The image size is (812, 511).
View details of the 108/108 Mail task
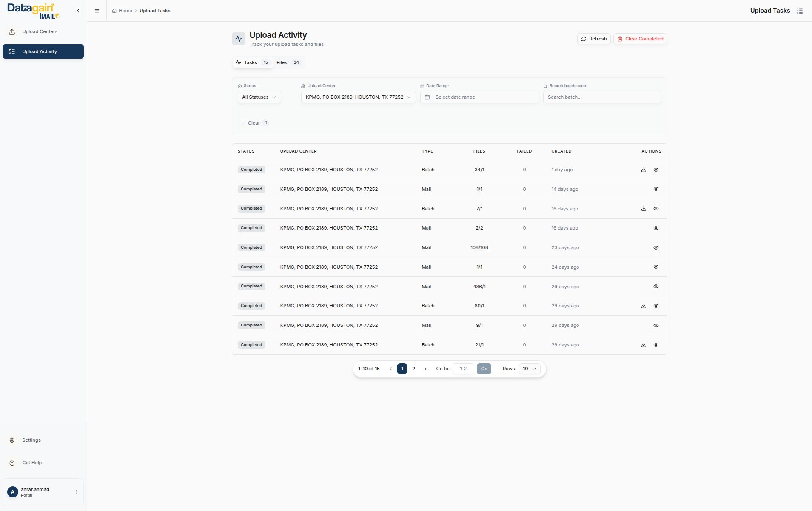coord(656,247)
